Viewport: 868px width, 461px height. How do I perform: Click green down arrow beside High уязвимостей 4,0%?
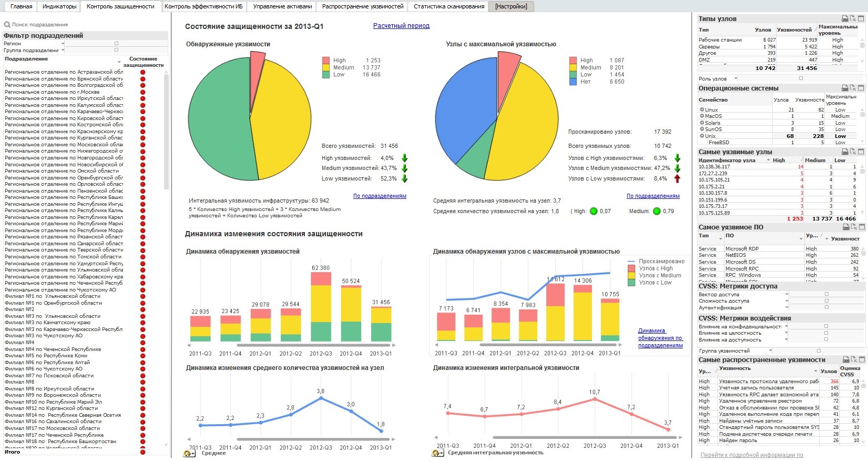pos(404,158)
